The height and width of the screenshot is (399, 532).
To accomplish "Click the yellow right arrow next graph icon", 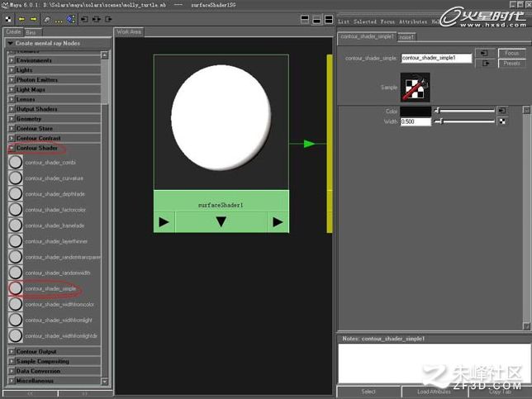I will [33, 19].
